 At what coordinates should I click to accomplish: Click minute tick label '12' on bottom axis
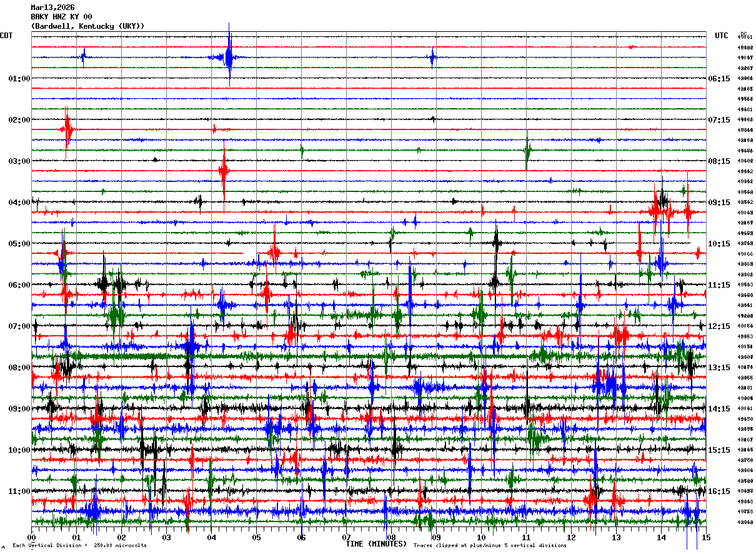(x=571, y=538)
